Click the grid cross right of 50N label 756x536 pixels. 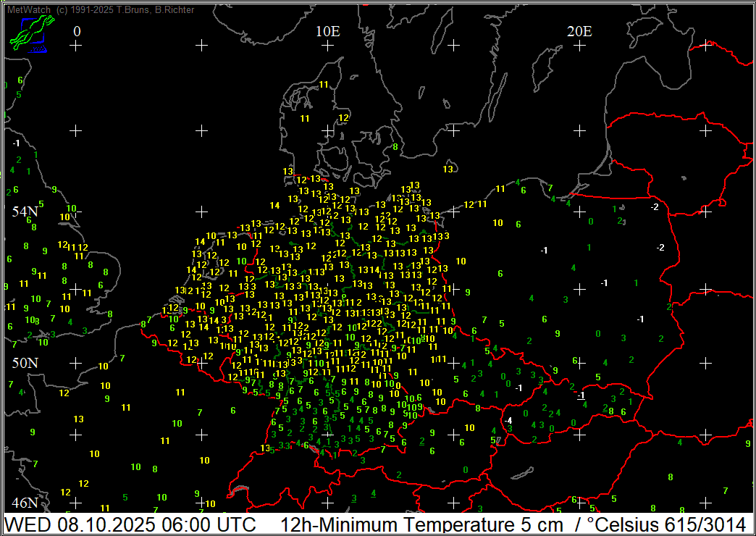(x=76, y=362)
